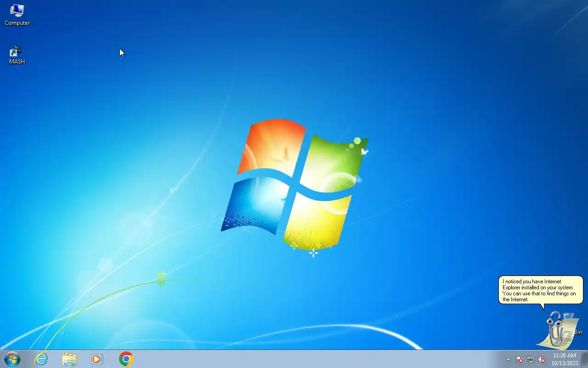Open Google Chrome from the taskbar
The image size is (588, 368).
[126, 359]
